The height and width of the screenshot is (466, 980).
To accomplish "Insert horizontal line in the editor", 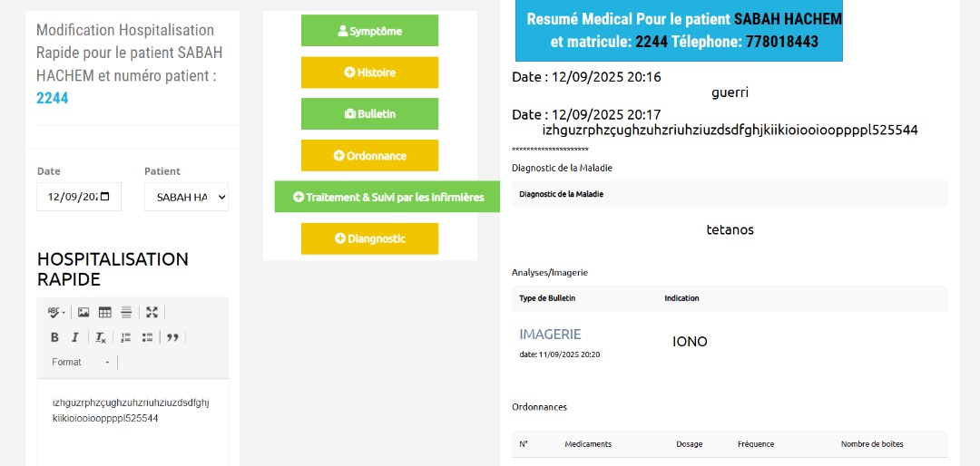I will coord(126,312).
